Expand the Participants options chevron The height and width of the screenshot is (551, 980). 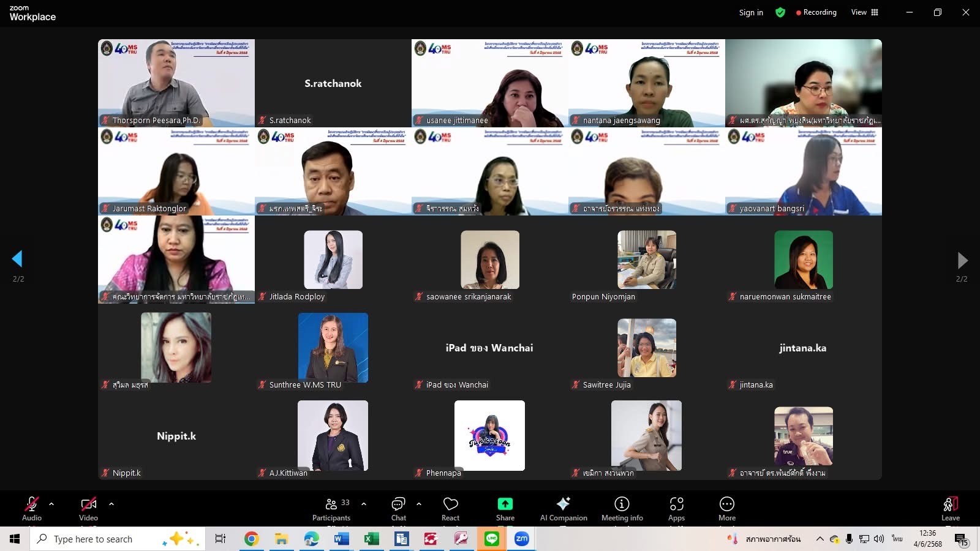click(364, 504)
